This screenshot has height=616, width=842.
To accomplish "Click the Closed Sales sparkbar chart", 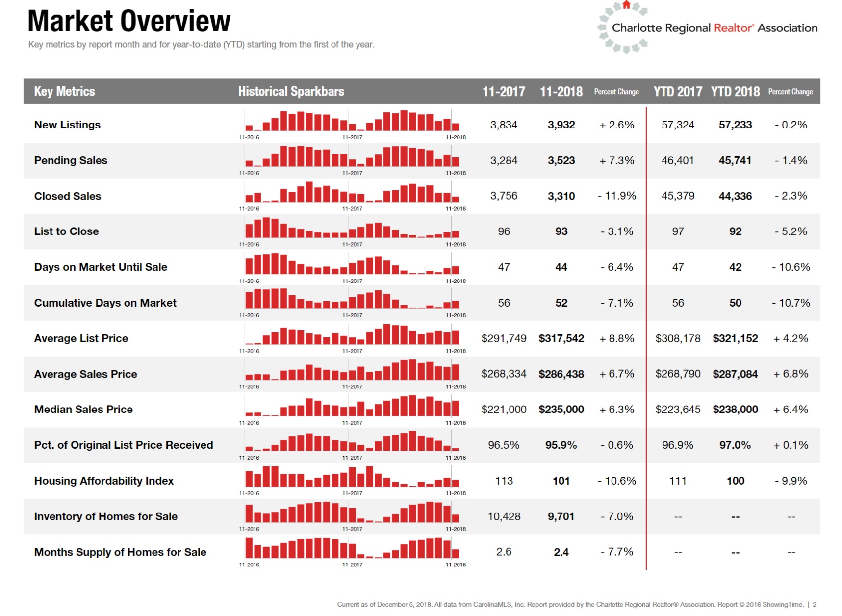I will (x=352, y=193).
